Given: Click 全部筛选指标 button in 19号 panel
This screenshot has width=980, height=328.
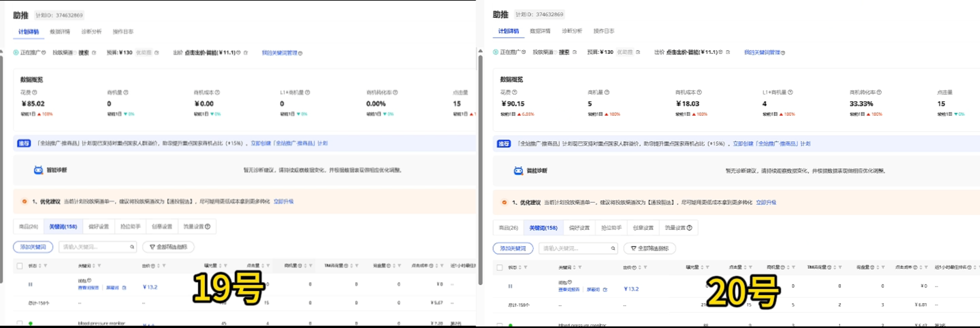Looking at the screenshot, I should (168, 247).
